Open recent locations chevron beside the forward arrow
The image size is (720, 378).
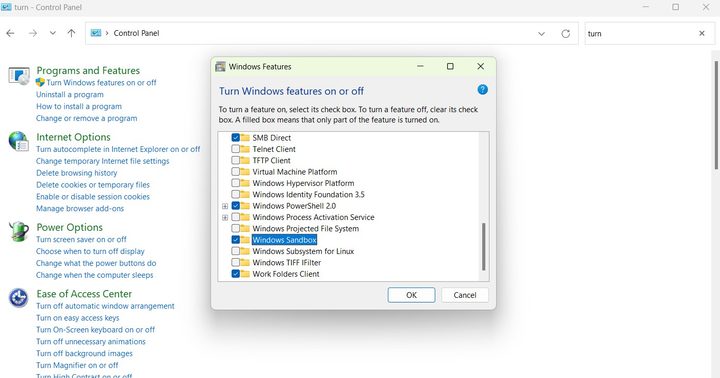pos(53,33)
